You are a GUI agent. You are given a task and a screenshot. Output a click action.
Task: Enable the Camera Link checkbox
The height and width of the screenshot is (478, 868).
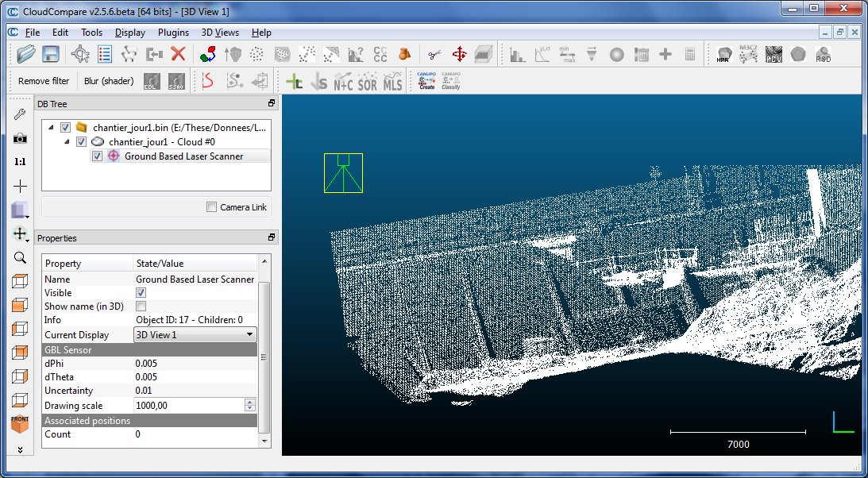pyautogui.click(x=211, y=207)
